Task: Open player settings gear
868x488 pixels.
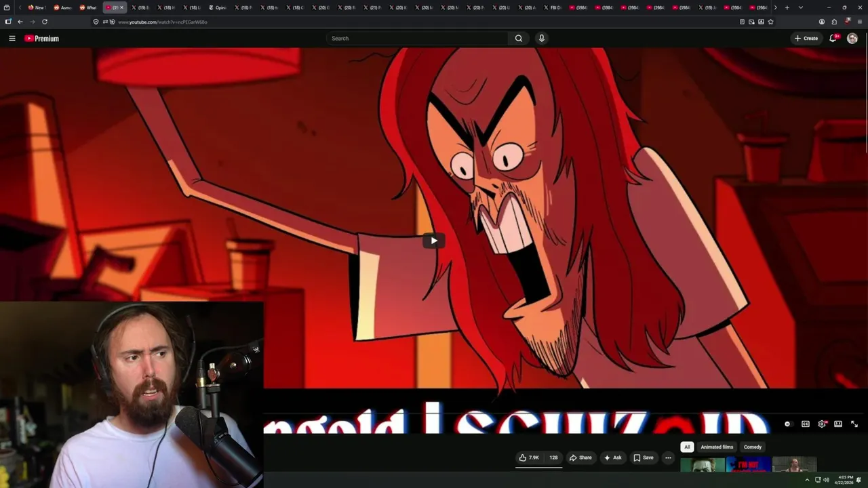Action: point(822,424)
